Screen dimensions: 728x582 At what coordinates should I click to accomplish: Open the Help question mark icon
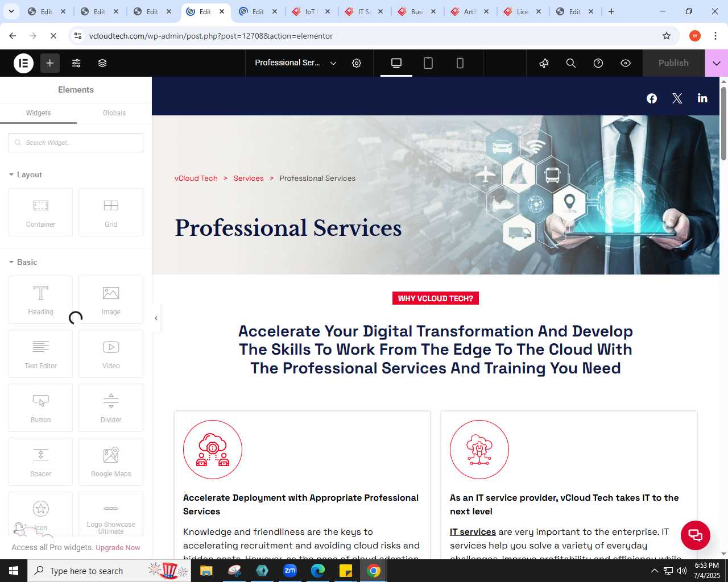tap(598, 63)
